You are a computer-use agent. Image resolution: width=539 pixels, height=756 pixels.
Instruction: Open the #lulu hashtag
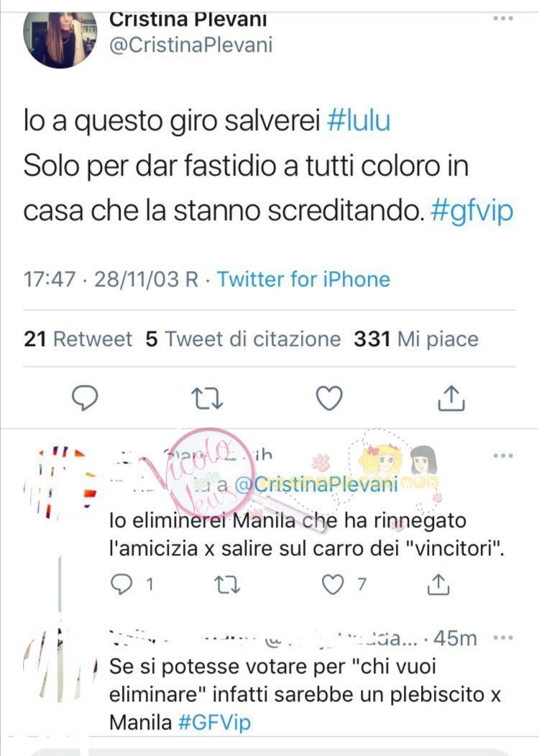point(359,121)
